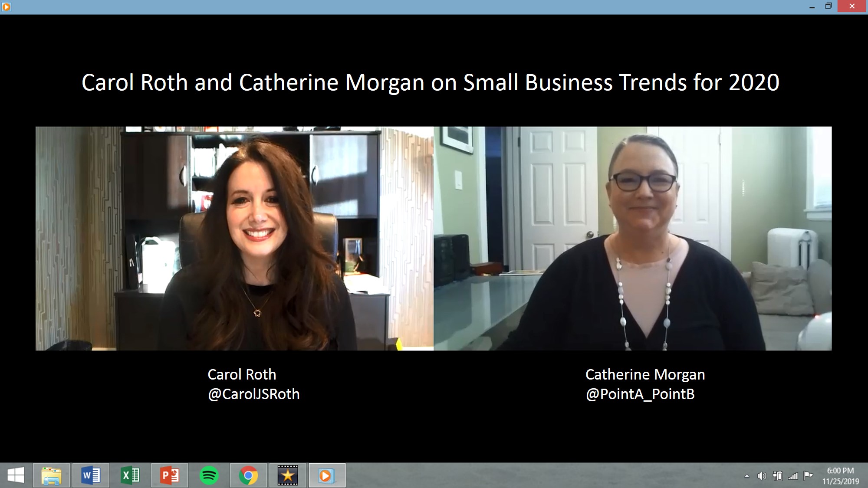
Task: Open Action Center via the flag icon
Action: click(809, 476)
